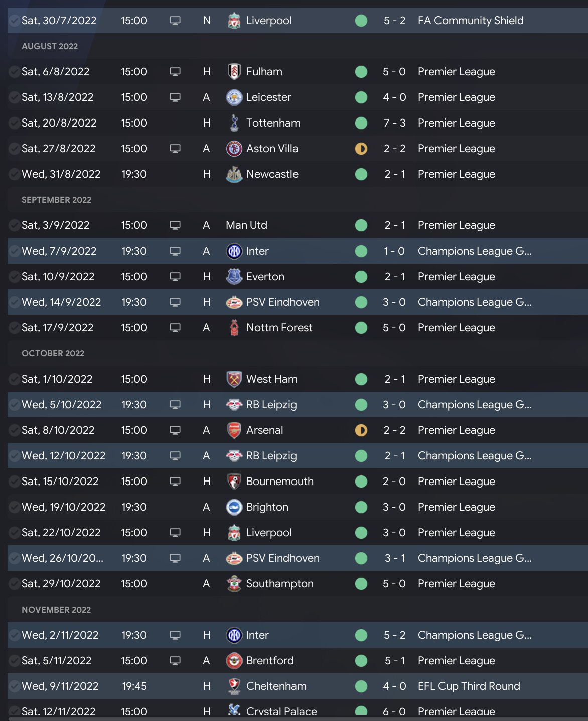The height and width of the screenshot is (721, 588).
Task: Click the Everton club crest
Action: click(x=234, y=277)
